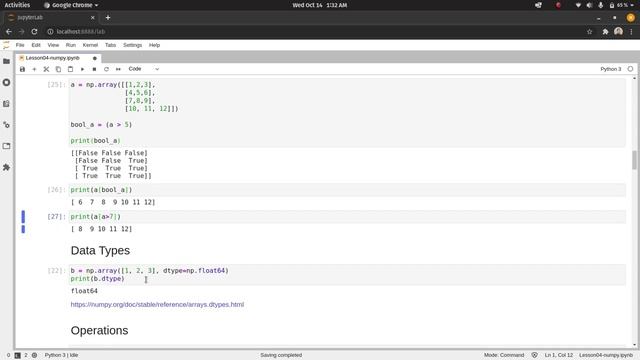640x360 pixels.
Task: Open the Help menu
Action: coord(154,45)
